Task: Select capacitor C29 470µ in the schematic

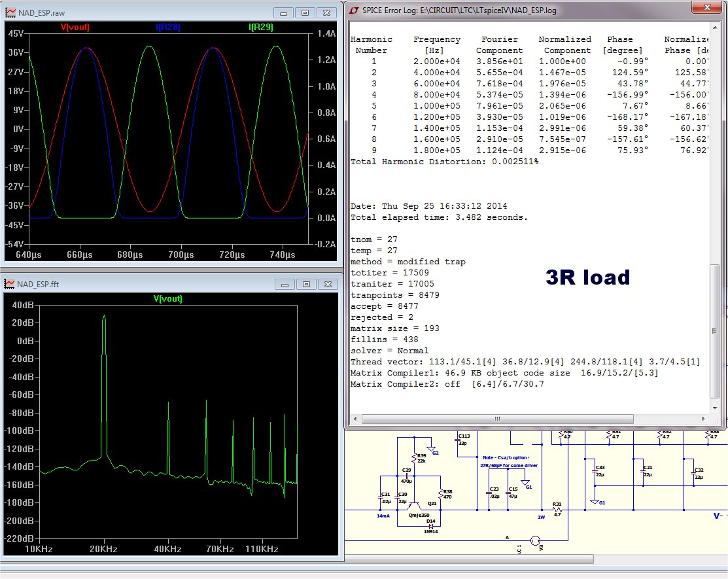Action: [406, 476]
